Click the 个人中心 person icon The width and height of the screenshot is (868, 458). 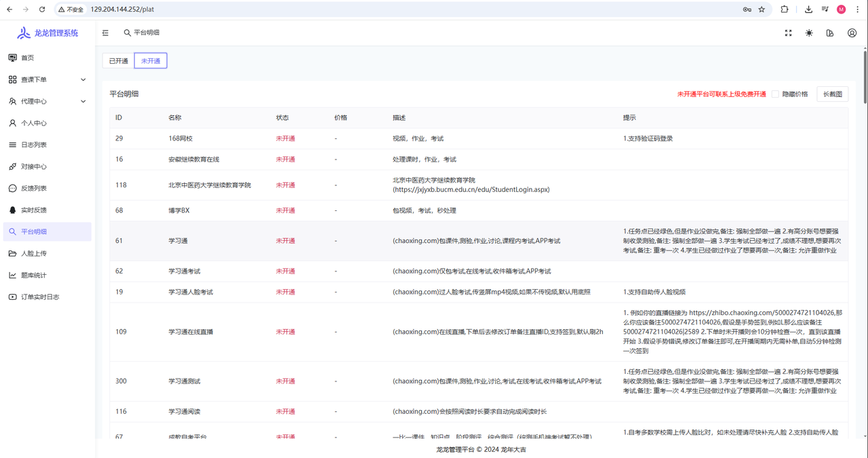pyautogui.click(x=12, y=123)
